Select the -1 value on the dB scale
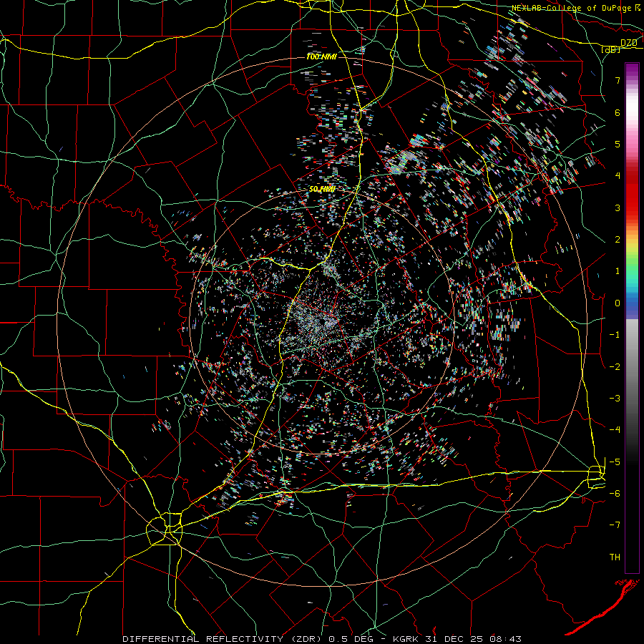 pyautogui.click(x=615, y=335)
